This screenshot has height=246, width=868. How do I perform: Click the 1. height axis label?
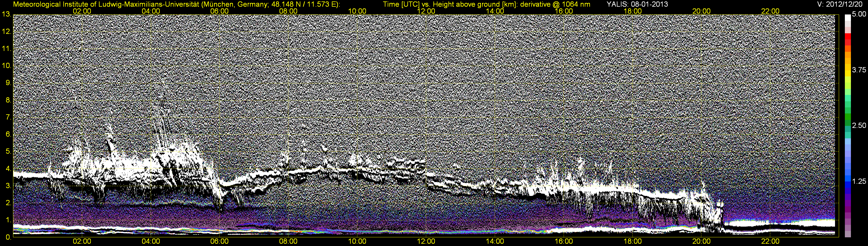(x=8, y=220)
